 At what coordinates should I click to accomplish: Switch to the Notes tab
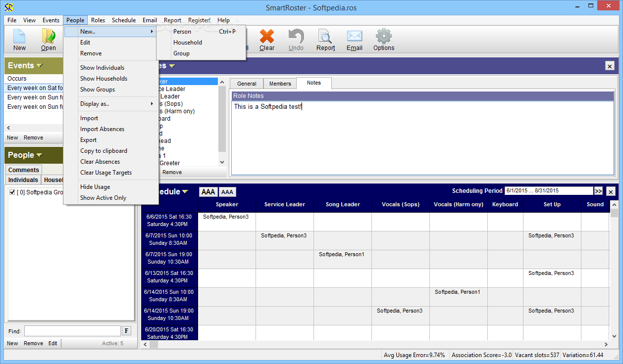314,83
